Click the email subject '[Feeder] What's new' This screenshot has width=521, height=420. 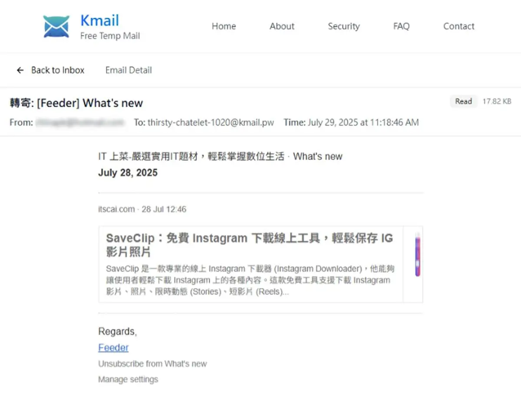(x=90, y=103)
